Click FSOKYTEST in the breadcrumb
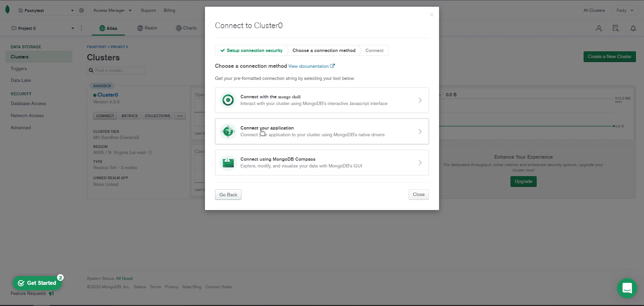The height and width of the screenshot is (306, 644). click(97, 47)
